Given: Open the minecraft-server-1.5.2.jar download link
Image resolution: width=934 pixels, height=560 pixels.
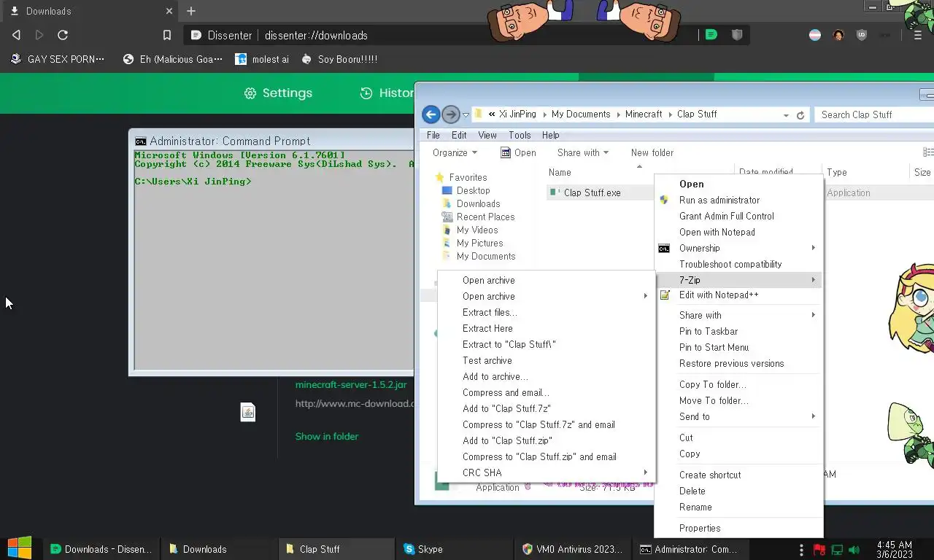Looking at the screenshot, I should 351,384.
